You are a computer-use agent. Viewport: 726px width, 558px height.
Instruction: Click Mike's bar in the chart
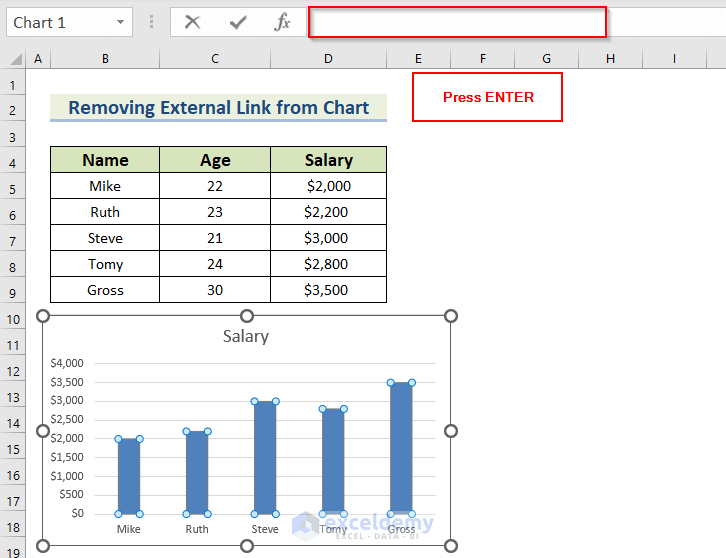point(129,476)
